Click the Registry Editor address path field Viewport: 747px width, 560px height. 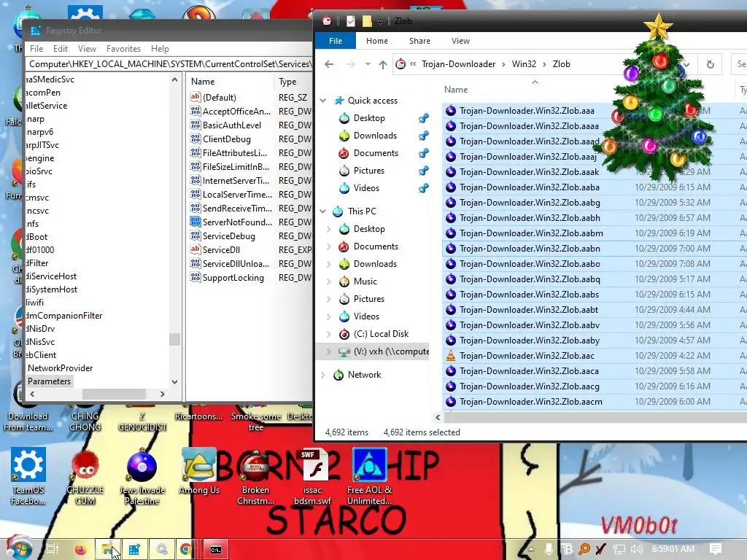click(169, 64)
